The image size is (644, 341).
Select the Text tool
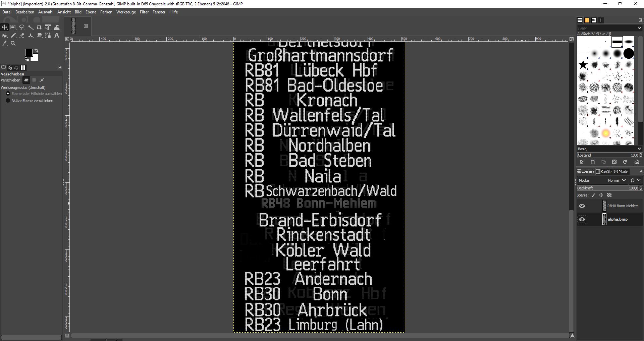[57, 36]
